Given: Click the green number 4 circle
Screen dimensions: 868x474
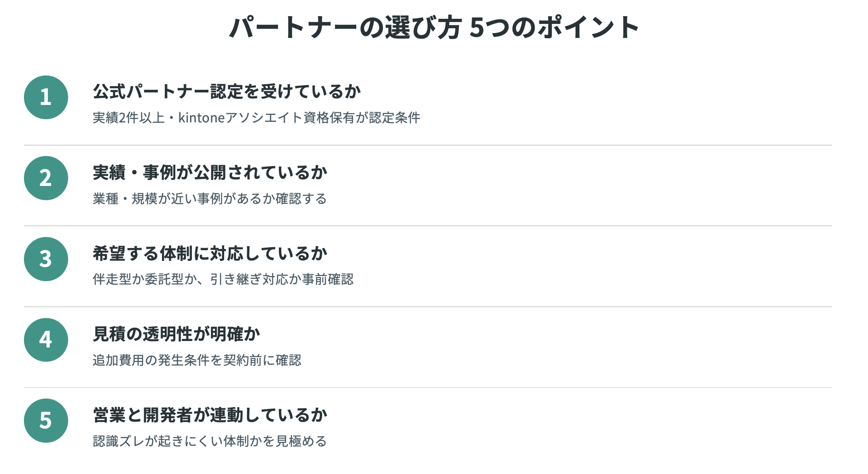Looking at the screenshot, I should [x=46, y=340].
